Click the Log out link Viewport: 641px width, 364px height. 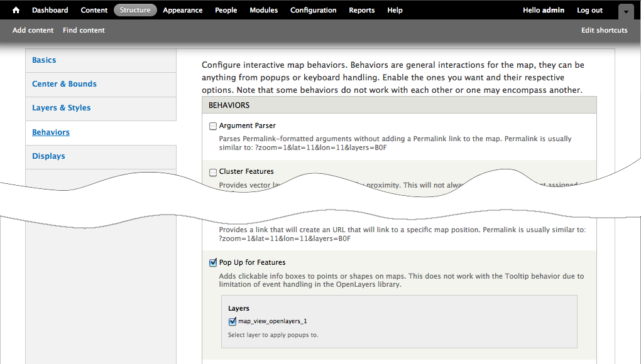point(589,10)
